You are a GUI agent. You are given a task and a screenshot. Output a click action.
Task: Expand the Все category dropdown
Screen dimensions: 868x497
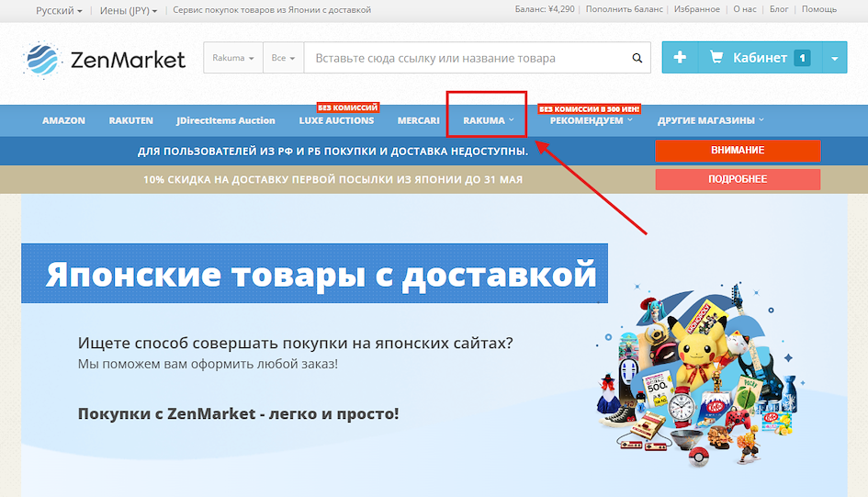(x=283, y=58)
